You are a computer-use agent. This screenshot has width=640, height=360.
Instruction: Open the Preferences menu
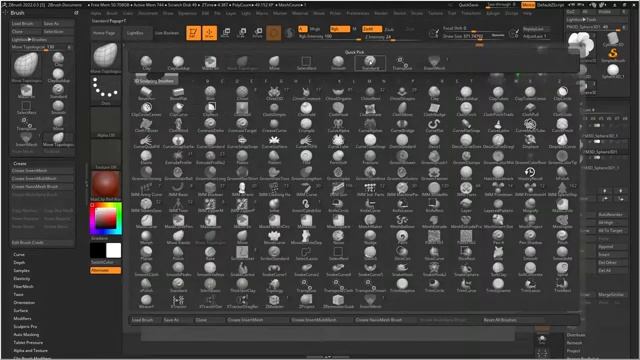358,13
